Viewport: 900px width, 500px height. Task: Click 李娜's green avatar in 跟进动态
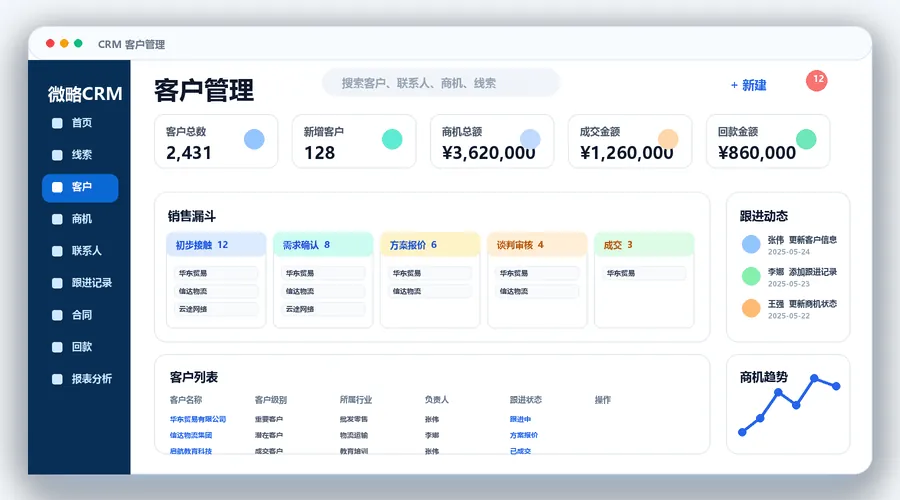point(751,276)
